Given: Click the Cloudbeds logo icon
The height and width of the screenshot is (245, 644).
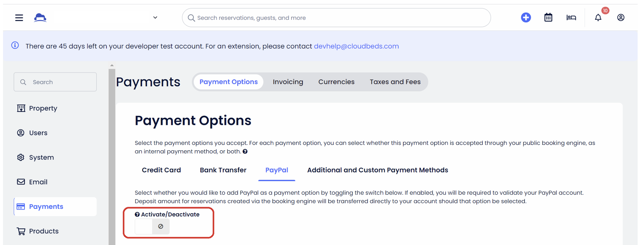Looking at the screenshot, I should tap(40, 17).
